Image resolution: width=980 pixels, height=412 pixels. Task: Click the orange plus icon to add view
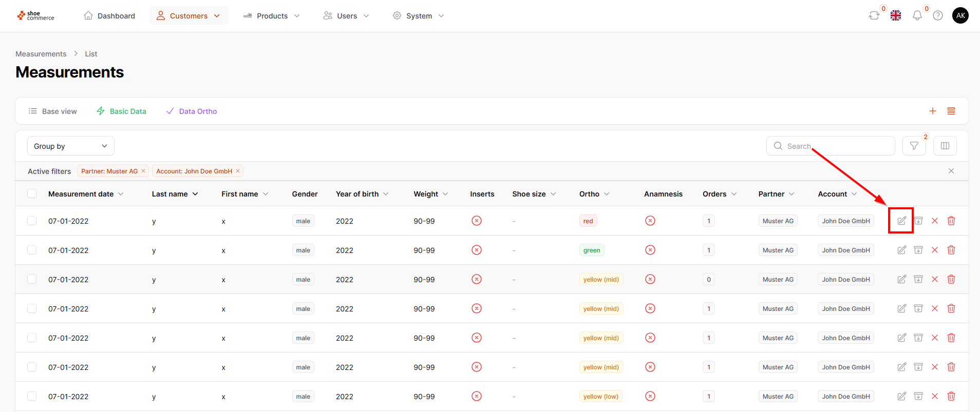[932, 111]
